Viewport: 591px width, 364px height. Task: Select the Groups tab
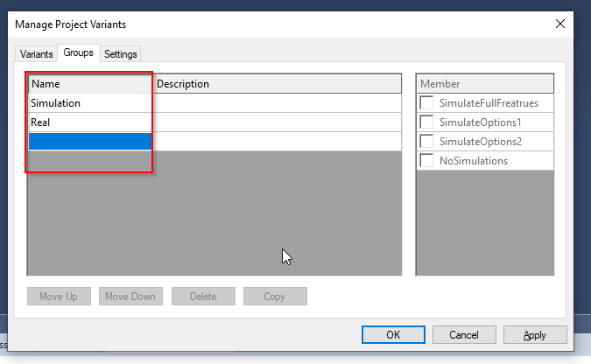79,52
